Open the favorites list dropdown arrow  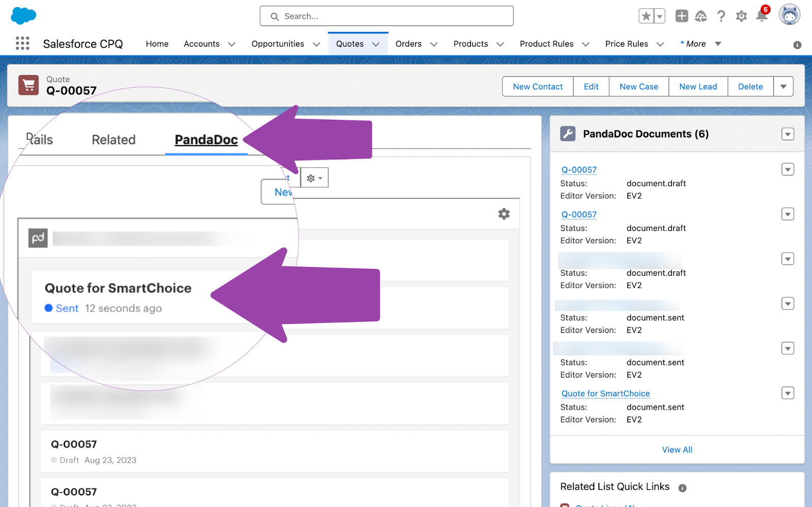point(659,16)
